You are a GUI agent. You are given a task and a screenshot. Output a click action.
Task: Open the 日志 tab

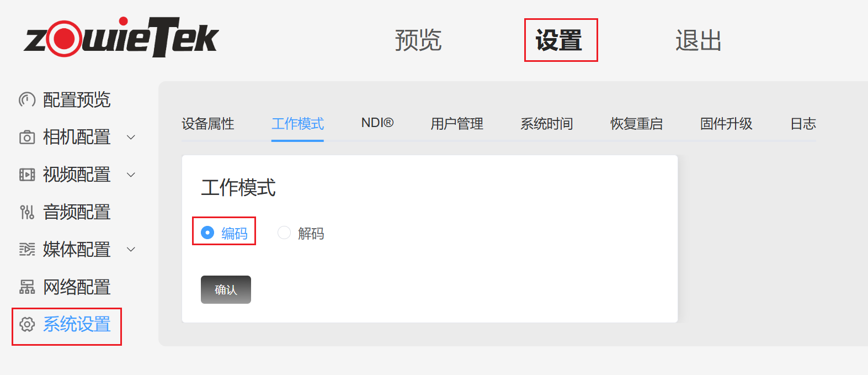tap(803, 123)
